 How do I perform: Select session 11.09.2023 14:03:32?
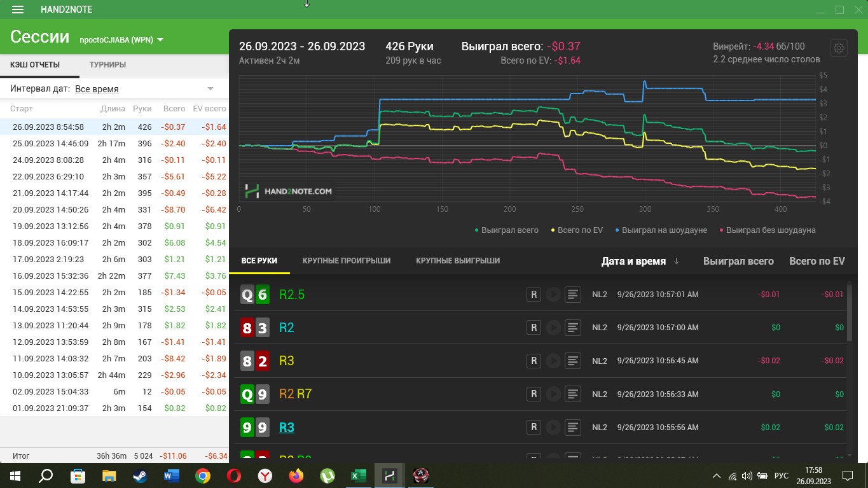coord(114,358)
